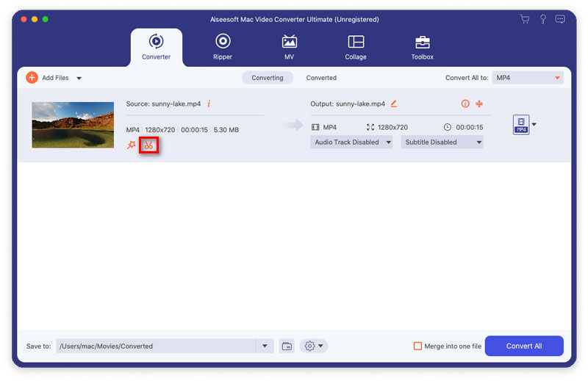Click the orange plus Add Files icon
Viewport: 588px width, 381px height.
click(x=32, y=78)
